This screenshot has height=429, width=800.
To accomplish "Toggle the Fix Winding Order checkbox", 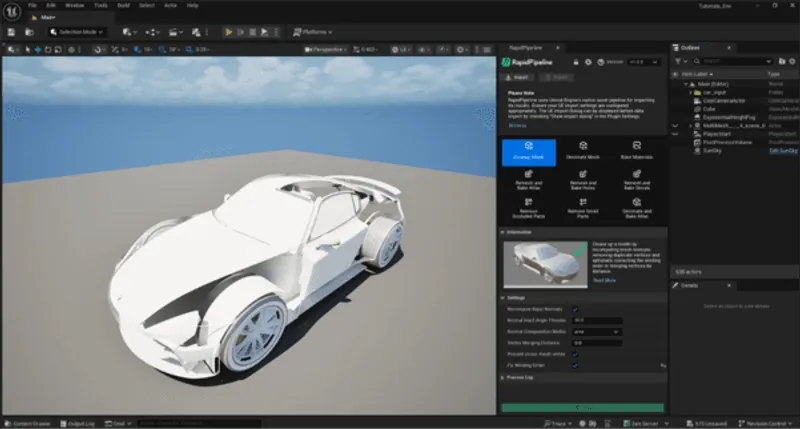I will [576, 365].
